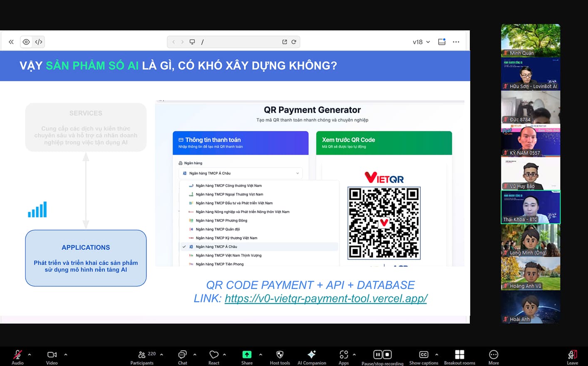Start camera with the Video icon

[x=52, y=355]
